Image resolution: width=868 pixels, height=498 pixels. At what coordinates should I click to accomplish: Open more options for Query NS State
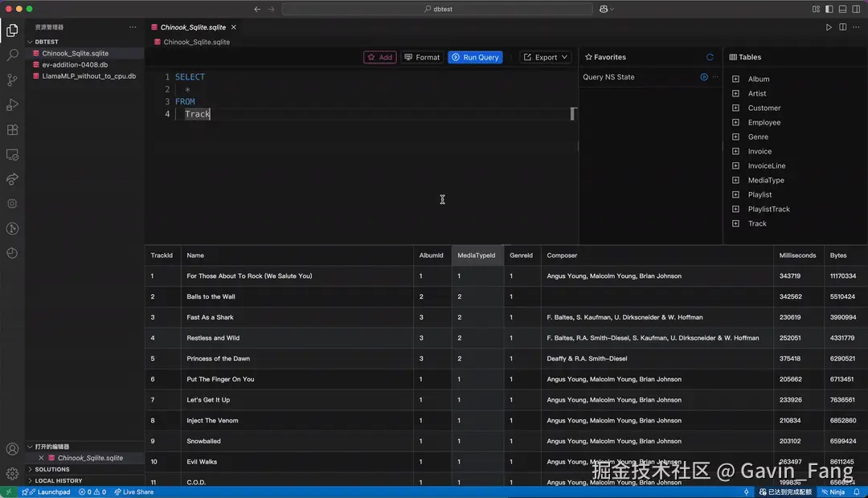(x=716, y=77)
